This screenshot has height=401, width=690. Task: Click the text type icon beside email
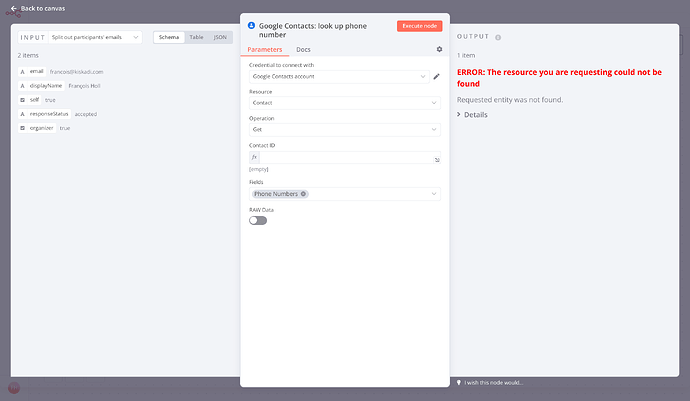pyautogui.click(x=22, y=72)
